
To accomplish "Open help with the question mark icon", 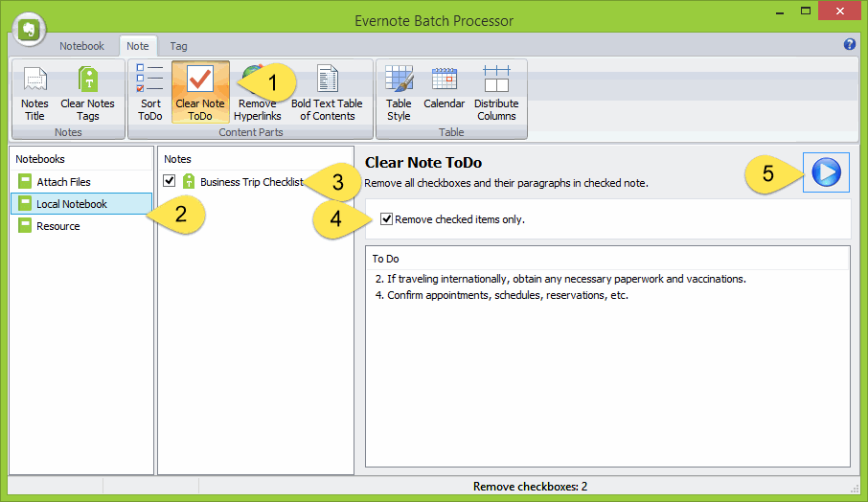I will [849, 44].
